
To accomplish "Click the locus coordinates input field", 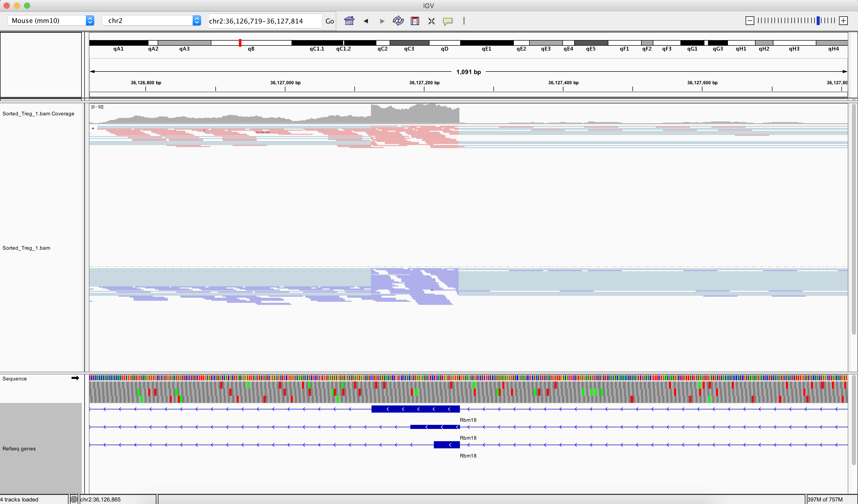I will (x=264, y=21).
